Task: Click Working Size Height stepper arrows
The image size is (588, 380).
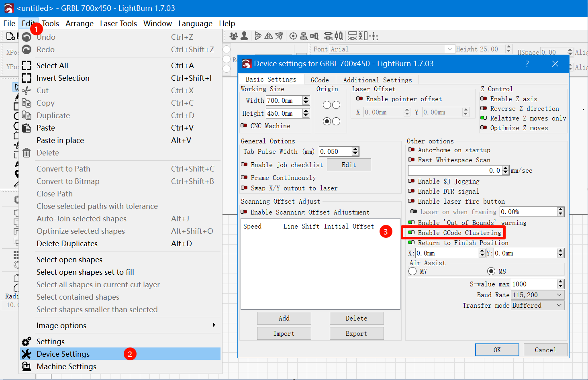Action: tap(306, 113)
